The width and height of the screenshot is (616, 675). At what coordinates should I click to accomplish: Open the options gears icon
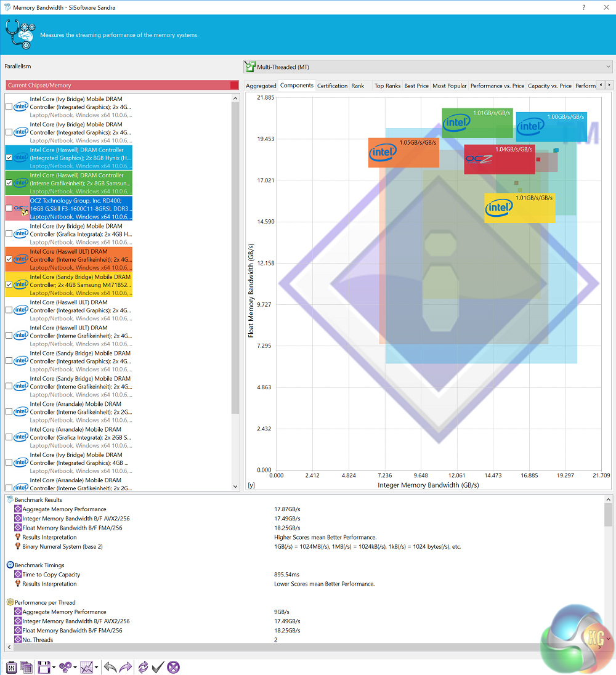(x=65, y=667)
